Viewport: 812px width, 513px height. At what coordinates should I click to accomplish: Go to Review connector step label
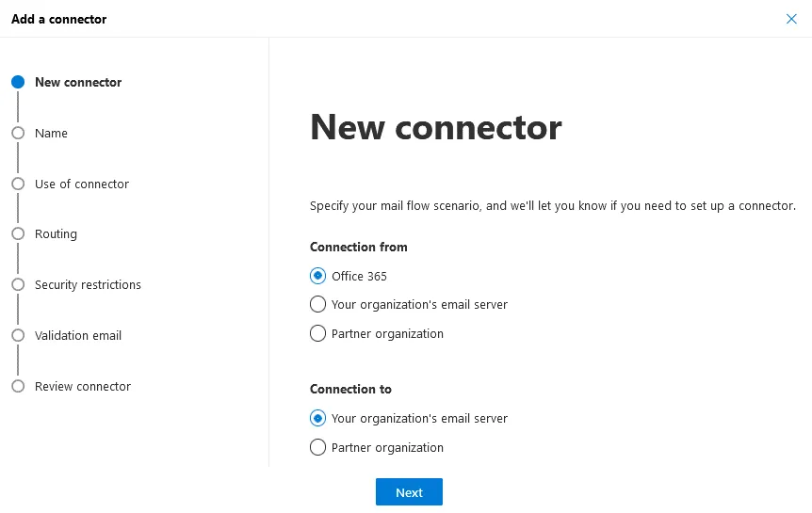[83, 386]
